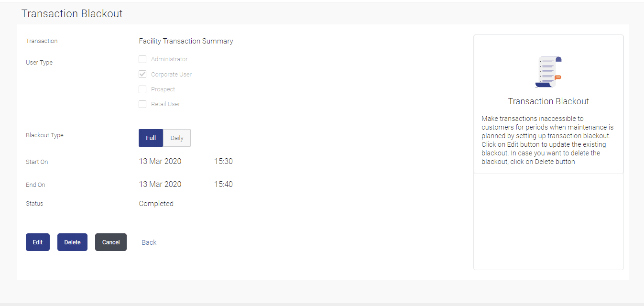This screenshot has width=644, height=306.
Task: Keep Full selected as blackout type
Action: 151,138
